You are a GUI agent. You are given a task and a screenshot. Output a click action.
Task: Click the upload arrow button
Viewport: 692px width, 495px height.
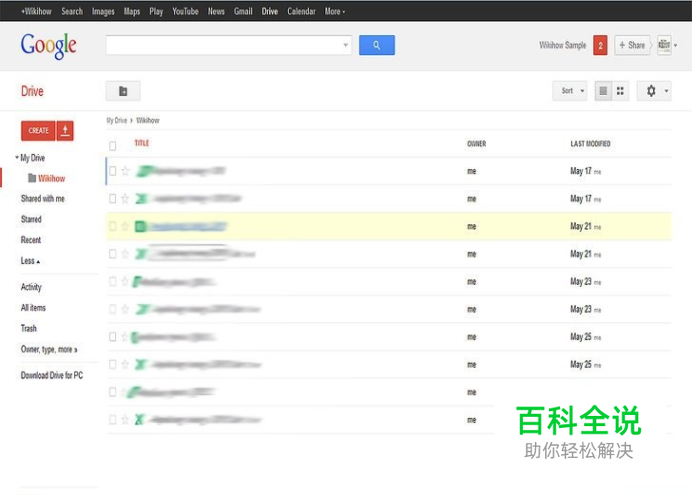pos(65,131)
